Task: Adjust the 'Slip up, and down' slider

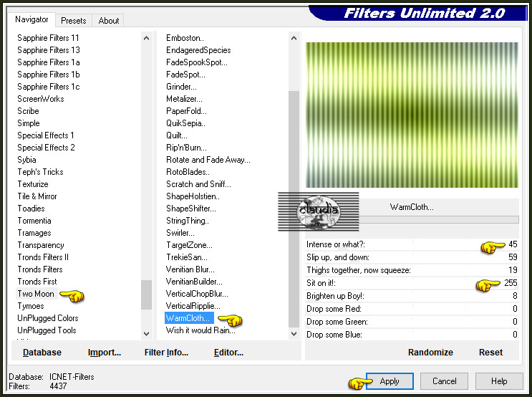Action: click(x=412, y=257)
